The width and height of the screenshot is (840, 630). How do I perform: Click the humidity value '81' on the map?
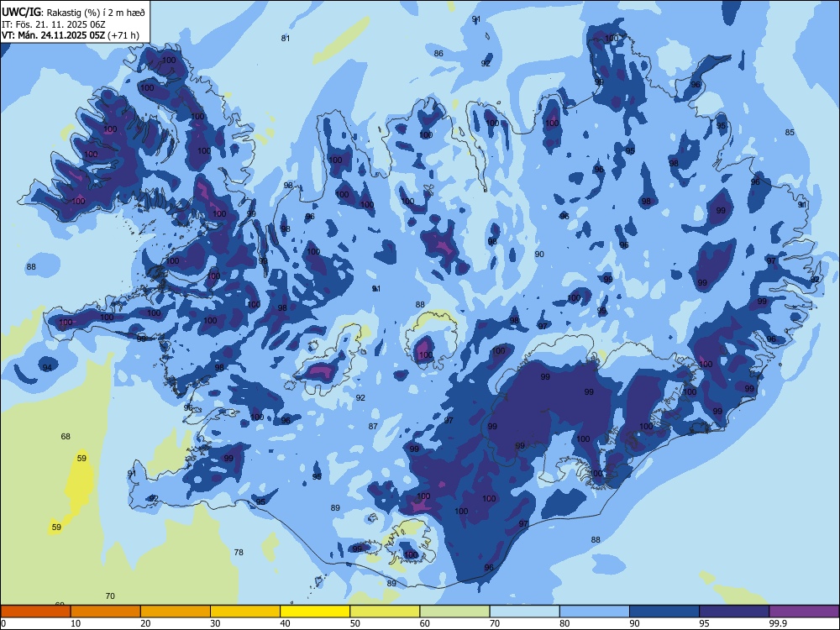coord(286,38)
